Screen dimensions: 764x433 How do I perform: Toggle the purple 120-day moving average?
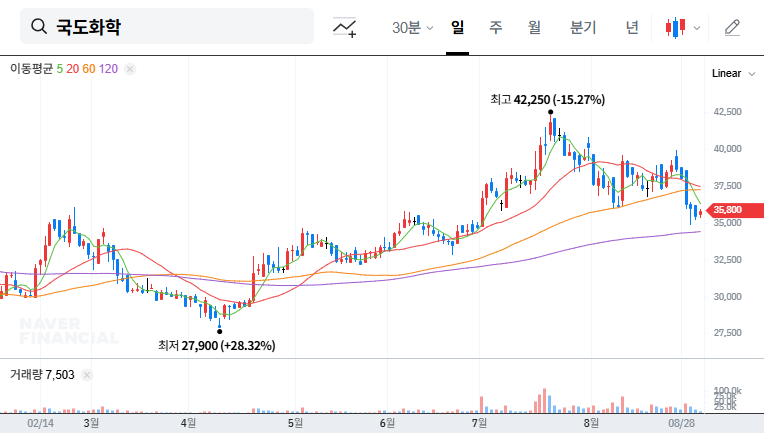tap(109, 69)
